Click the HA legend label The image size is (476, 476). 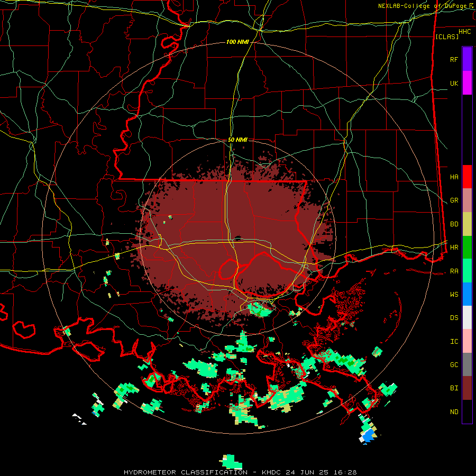tap(454, 177)
